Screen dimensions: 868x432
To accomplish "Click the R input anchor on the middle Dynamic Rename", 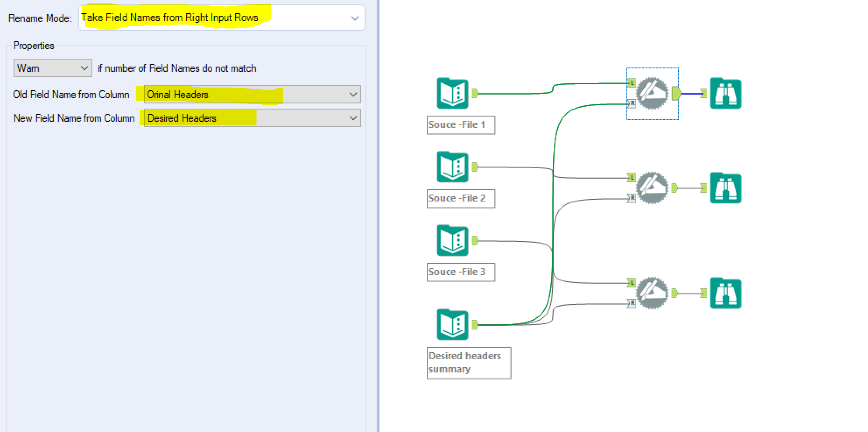I will point(632,198).
